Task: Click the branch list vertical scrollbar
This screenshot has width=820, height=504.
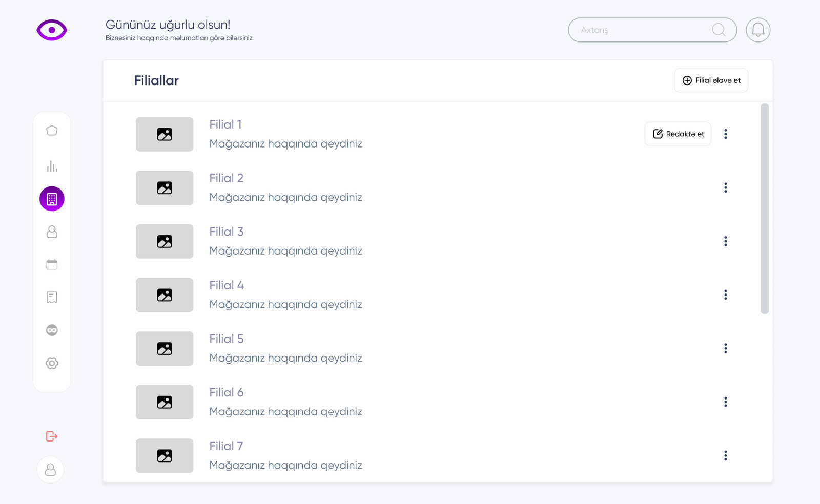Action: (765, 209)
